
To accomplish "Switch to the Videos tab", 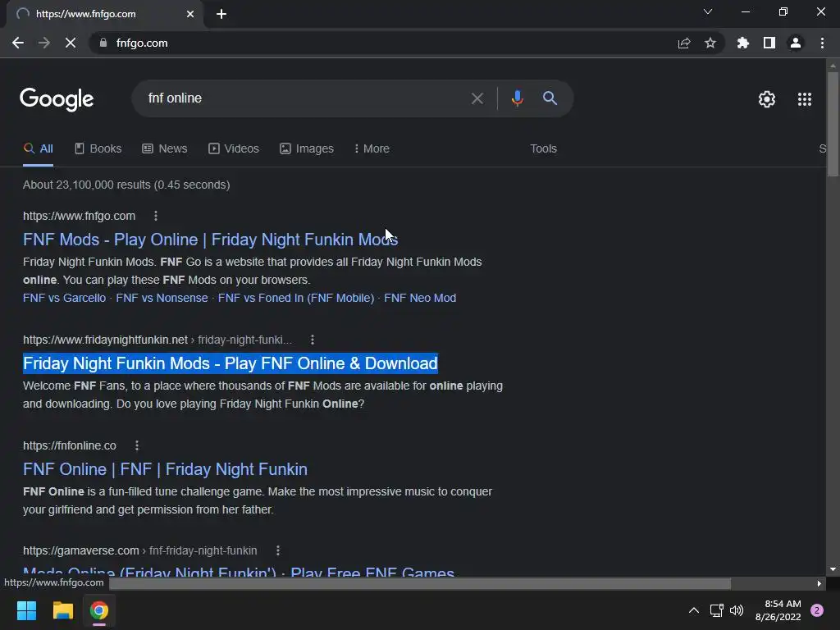I will click(x=234, y=149).
